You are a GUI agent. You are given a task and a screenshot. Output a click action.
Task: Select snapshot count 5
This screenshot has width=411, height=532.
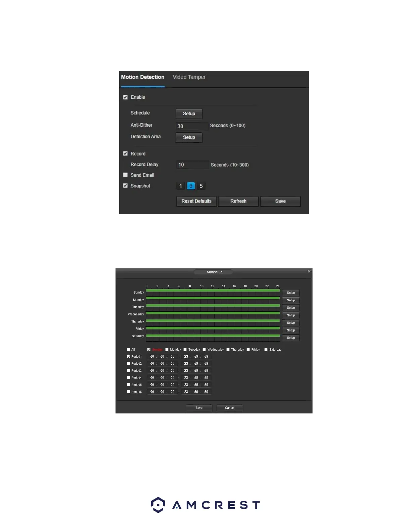(201, 186)
